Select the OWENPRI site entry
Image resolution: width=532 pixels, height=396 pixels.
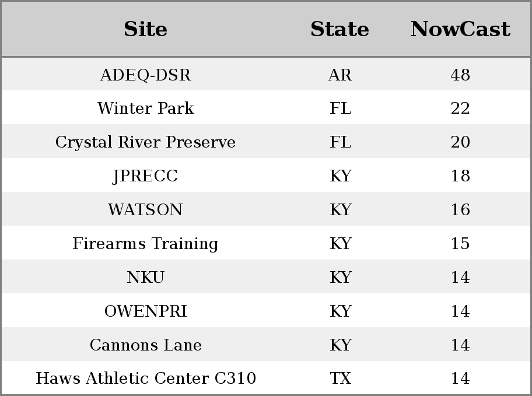tap(145, 311)
